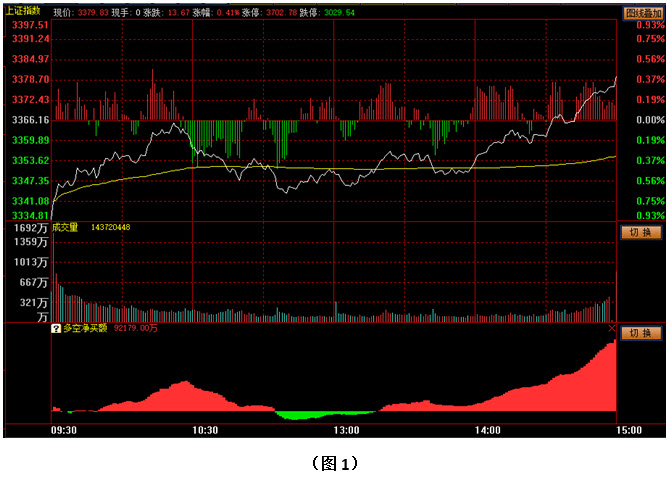Close the 多空净买额 indicator panel with the X

(x=612, y=328)
